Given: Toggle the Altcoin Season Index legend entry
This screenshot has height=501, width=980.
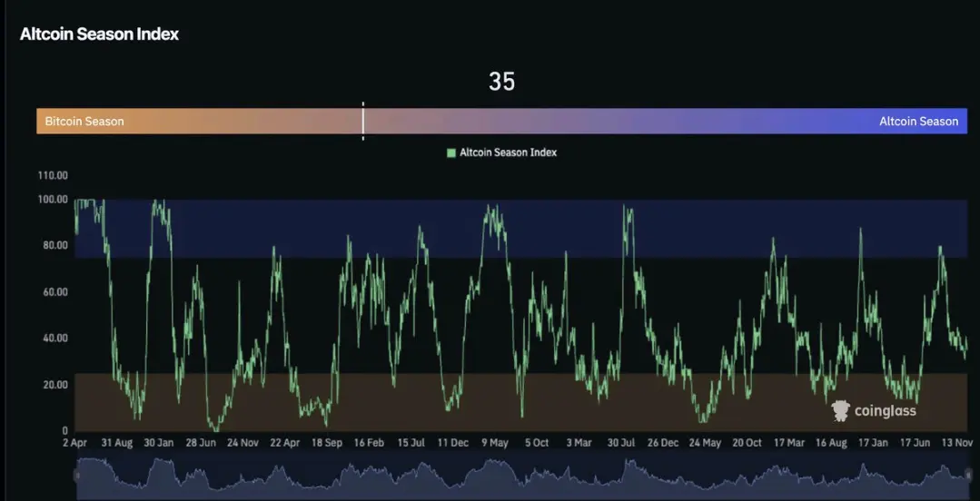Looking at the screenshot, I should click(x=502, y=152).
